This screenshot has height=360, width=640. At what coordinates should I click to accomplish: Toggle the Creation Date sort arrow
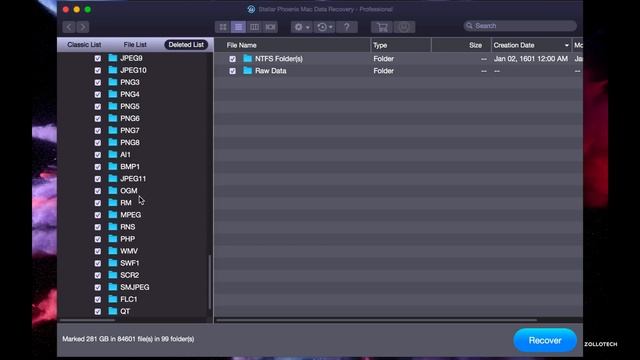coord(567,45)
